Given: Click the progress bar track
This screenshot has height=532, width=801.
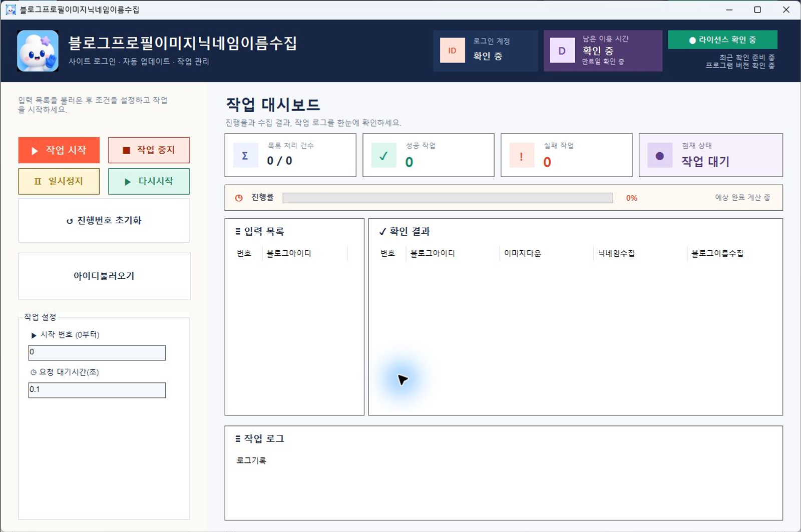Looking at the screenshot, I should pos(448,198).
